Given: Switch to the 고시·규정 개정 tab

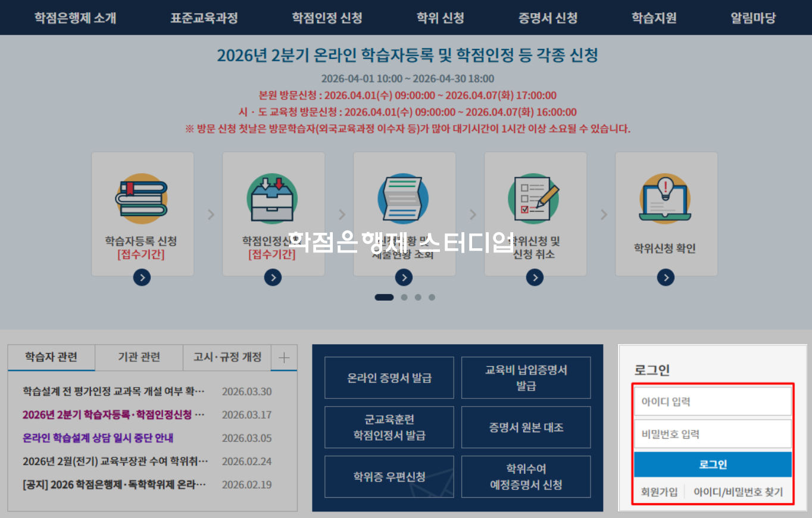Looking at the screenshot, I should (x=227, y=357).
